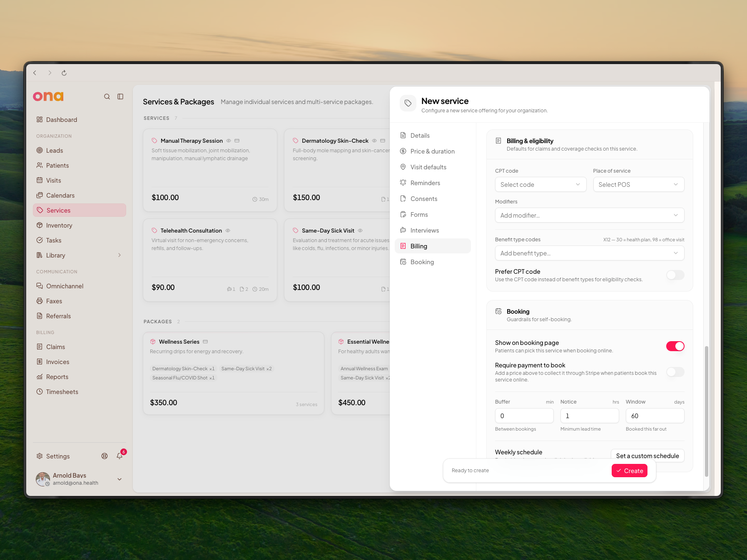The image size is (747, 560).
Task: Open the Add modifier dropdown
Action: click(x=590, y=215)
